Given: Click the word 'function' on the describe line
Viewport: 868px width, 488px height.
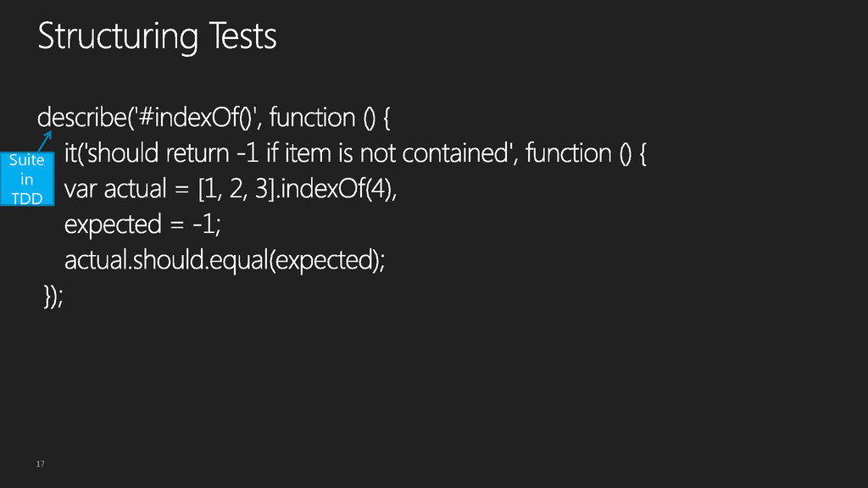Looking at the screenshot, I should point(312,118).
